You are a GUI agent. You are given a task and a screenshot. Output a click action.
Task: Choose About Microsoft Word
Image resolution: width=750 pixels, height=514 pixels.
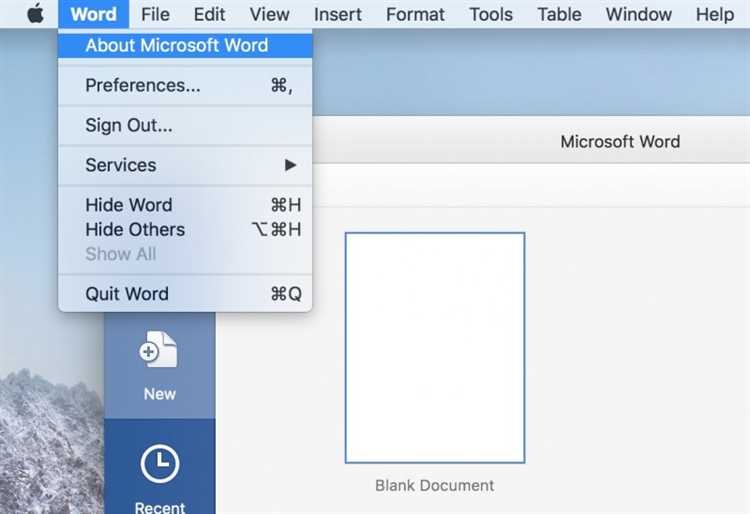click(x=185, y=45)
